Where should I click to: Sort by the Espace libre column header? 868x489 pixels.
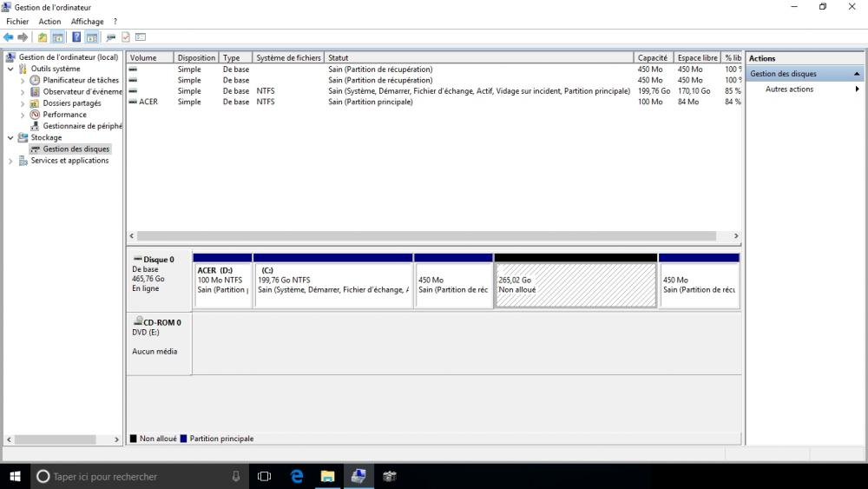698,57
